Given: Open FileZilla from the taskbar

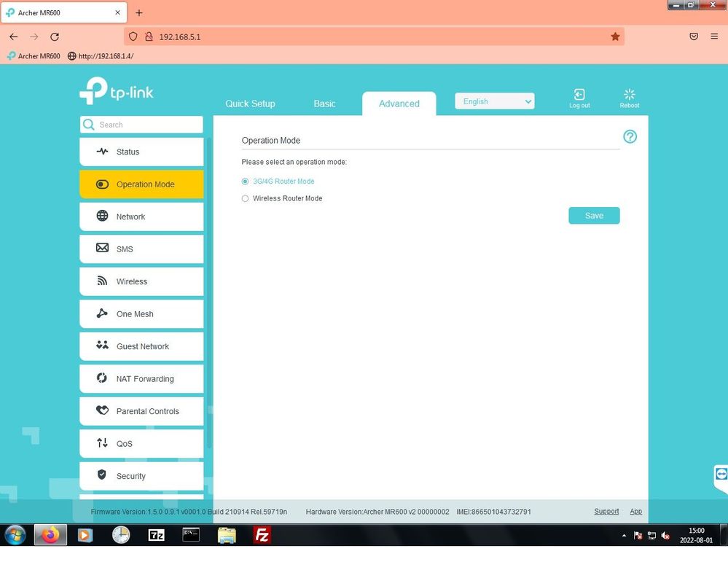Looking at the screenshot, I should pyautogui.click(x=262, y=535).
